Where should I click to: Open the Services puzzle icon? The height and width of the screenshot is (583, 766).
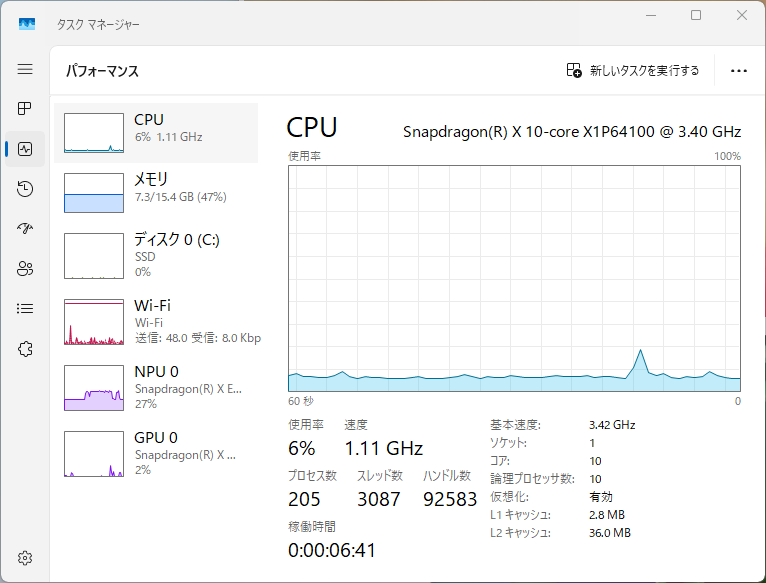[25, 348]
